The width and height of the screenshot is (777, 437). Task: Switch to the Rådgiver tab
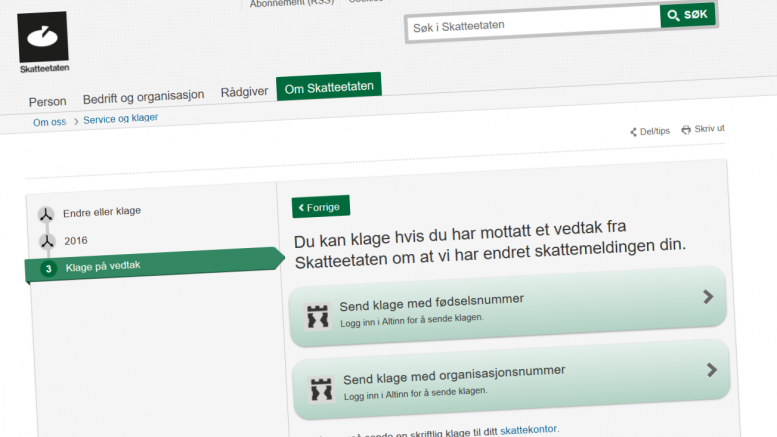244,92
